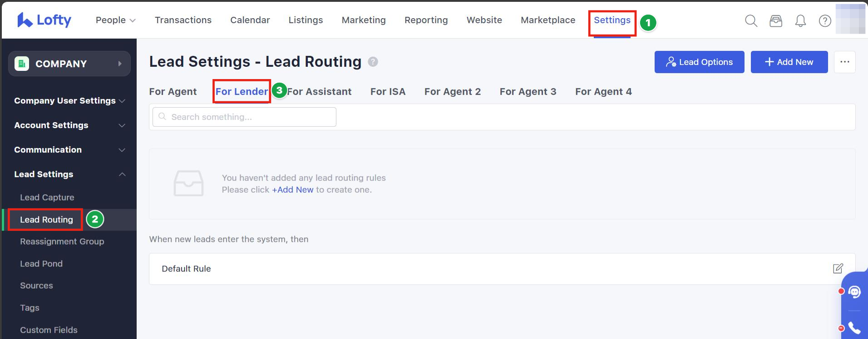Screen dimensions: 868x339
Task: Switch to the For Assistant tab
Action: 320,92
